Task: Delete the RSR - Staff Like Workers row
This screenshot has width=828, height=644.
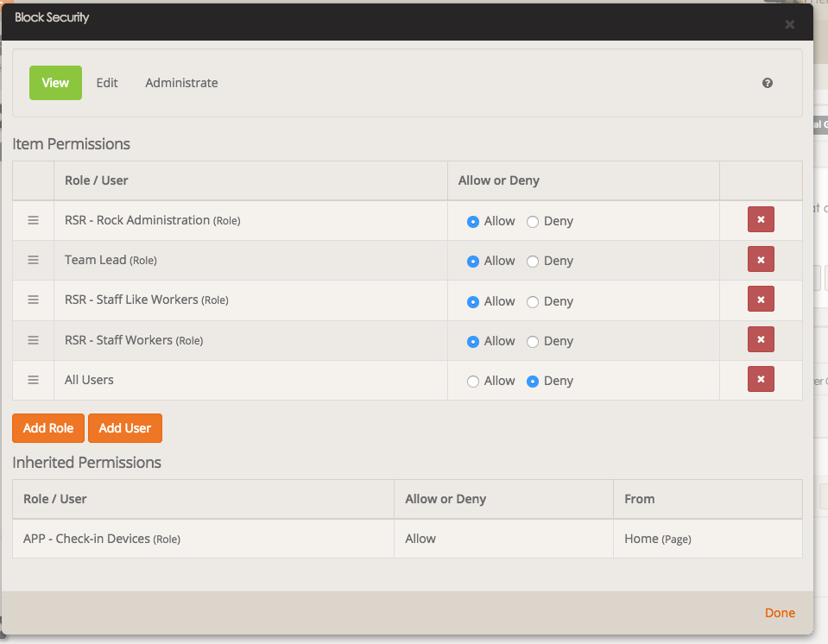Action: click(x=761, y=300)
